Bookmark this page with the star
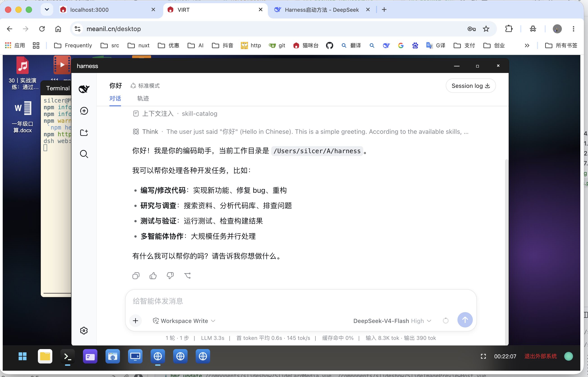 [486, 29]
